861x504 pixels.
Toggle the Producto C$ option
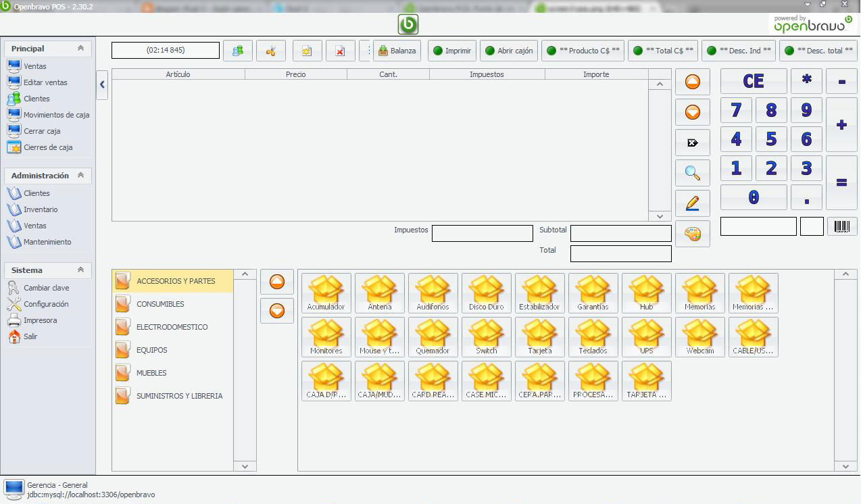pos(583,50)
